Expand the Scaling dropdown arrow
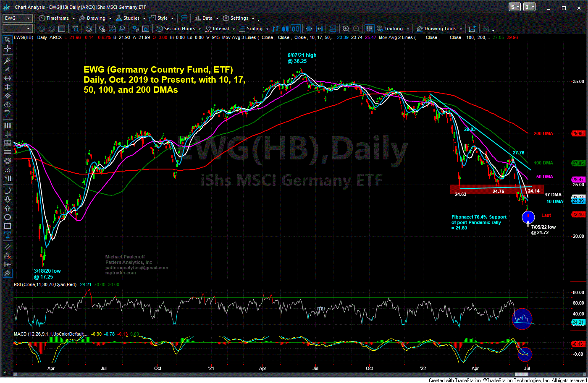The height and width of the screenshot is (383, 588). [x=267, y=29]
